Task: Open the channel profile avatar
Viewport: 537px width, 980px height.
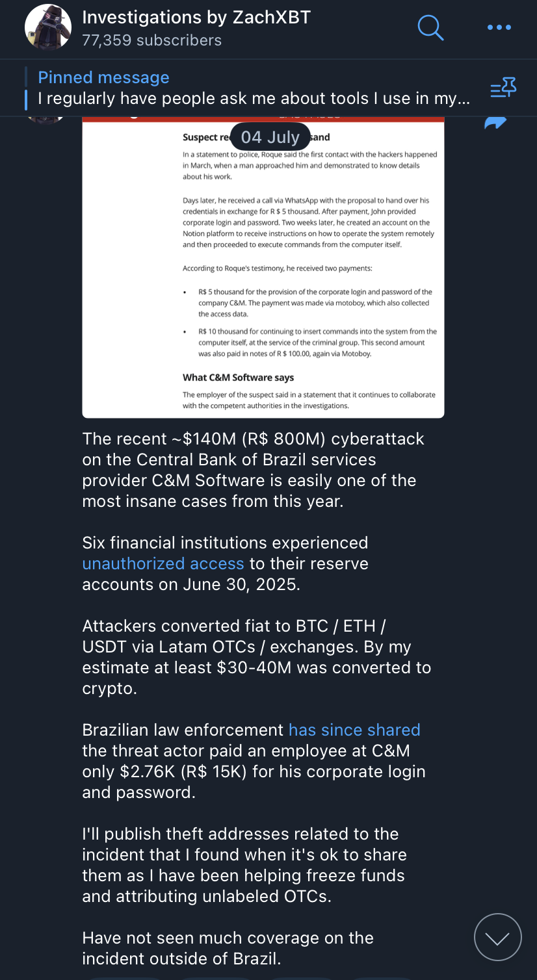Action: (48, 29)
